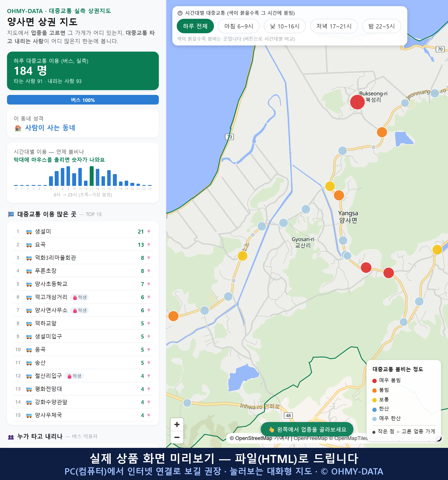Select the 저녁 17~21시 time filter

pos(334,26)
